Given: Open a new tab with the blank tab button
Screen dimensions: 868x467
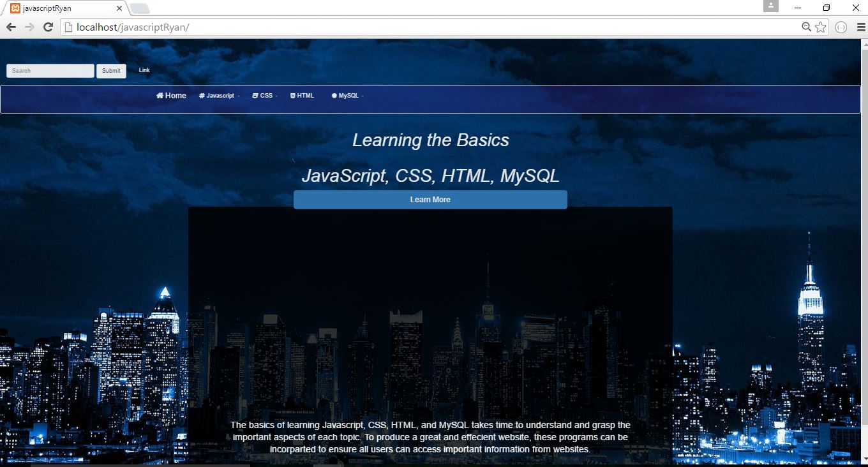Looking at the screenshot, I should click(140, 8).
